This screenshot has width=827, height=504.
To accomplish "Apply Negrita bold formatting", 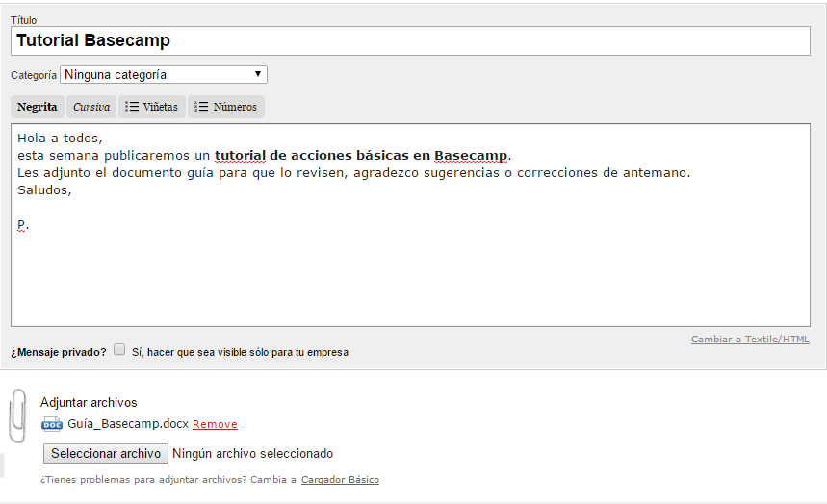I will pyautogui.click(x=37, y=107).
